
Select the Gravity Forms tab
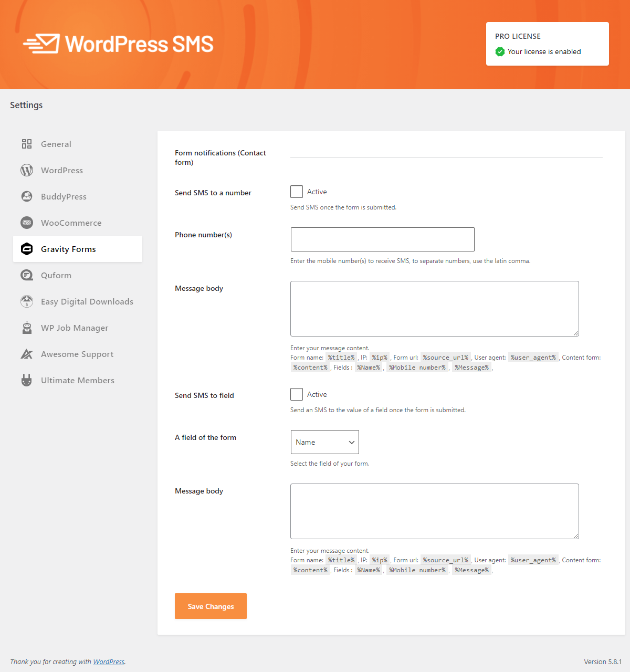point(78,249)
